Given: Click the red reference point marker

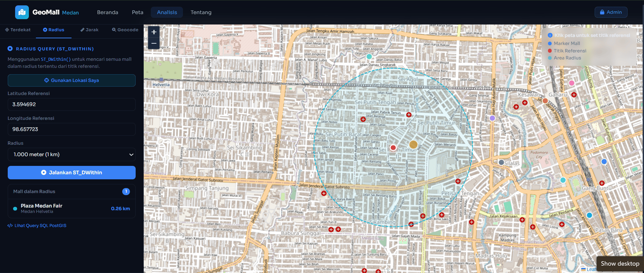Looking at the screenshot, I should pos(393,147).
